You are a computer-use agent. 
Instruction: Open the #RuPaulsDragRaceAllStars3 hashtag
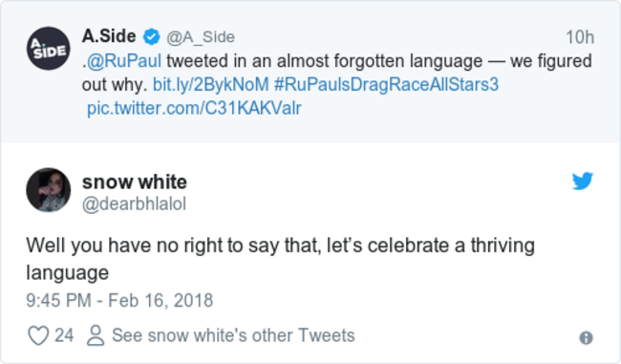click(386, 84)
